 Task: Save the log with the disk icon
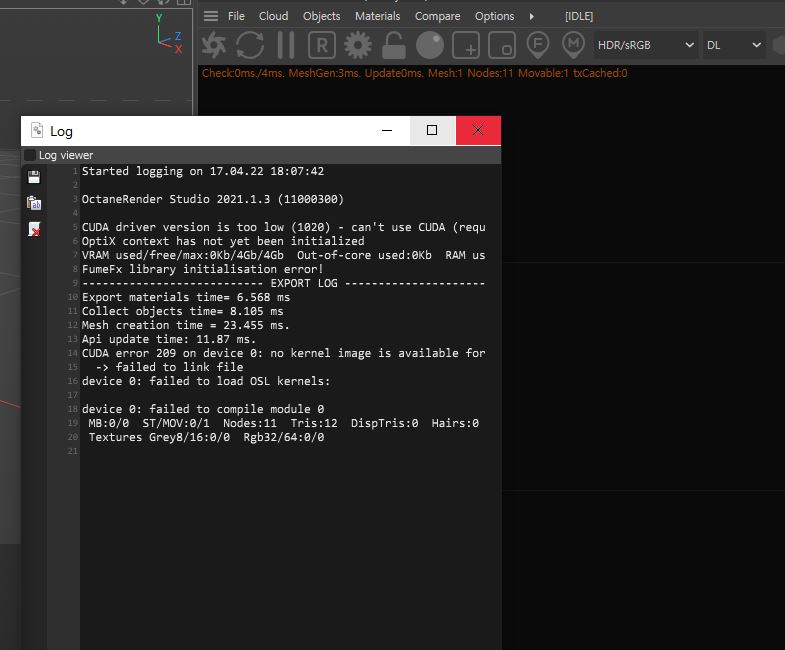coord(34,177)
